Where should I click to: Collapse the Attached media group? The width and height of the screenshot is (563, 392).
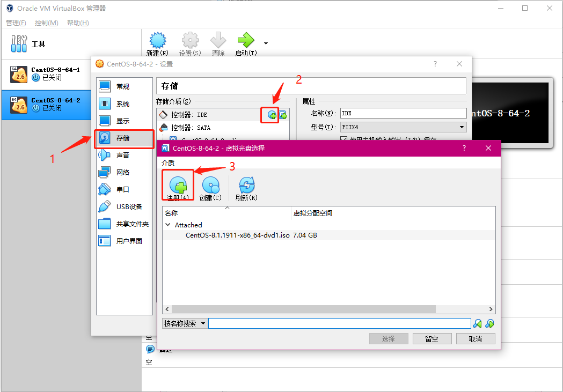pos(169,225)
